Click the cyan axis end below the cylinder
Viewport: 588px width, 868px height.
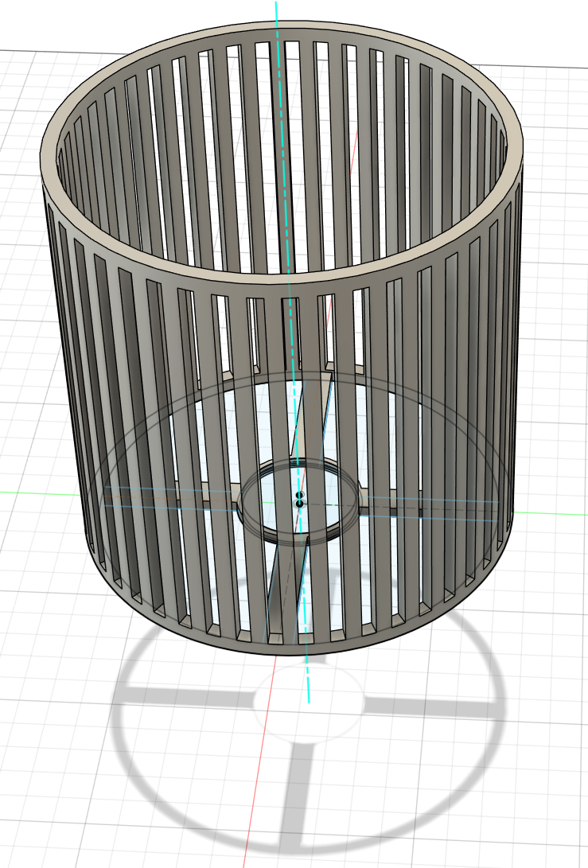(308, 700)
